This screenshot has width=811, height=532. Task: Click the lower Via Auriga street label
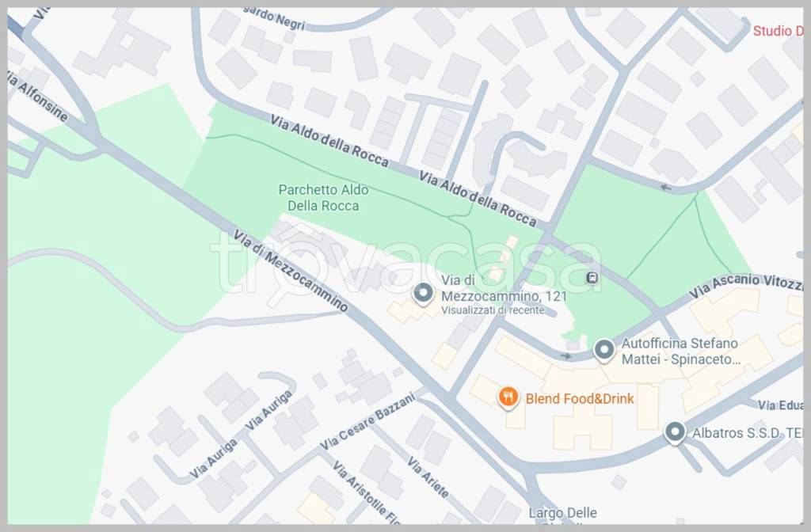pyautogui.click(x=214, y=458)
